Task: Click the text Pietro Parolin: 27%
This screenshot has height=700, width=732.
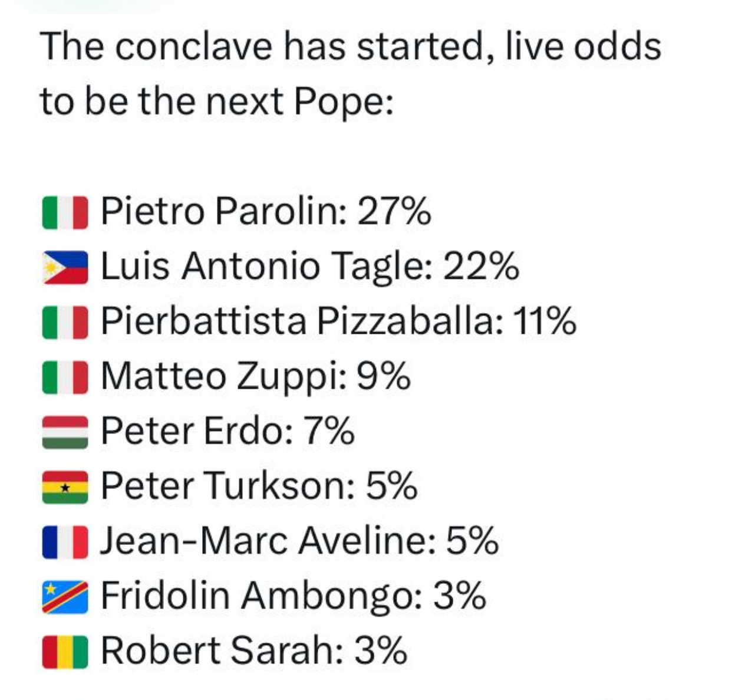Action: coord(266,211)
